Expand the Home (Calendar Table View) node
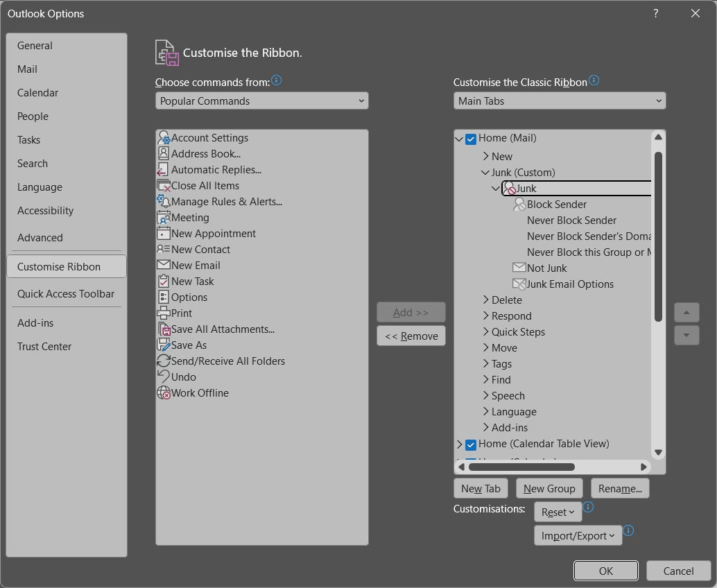The width and height of the screenshot is (717, 588). click(460, 444)
